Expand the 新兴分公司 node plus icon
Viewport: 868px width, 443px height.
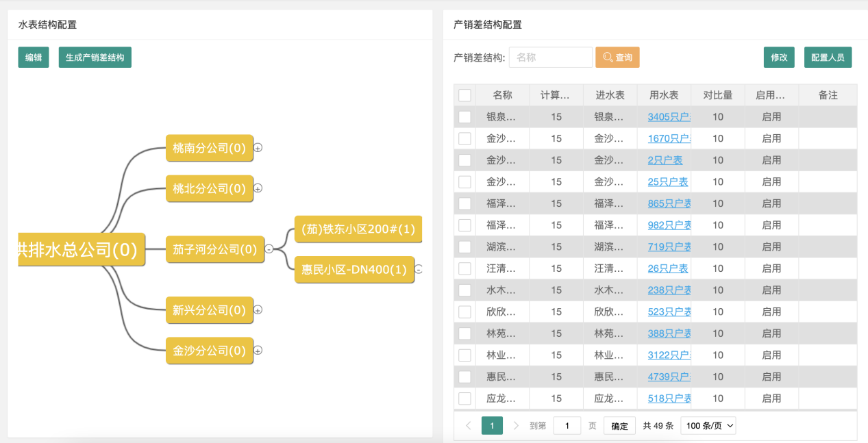pos(258,310)
